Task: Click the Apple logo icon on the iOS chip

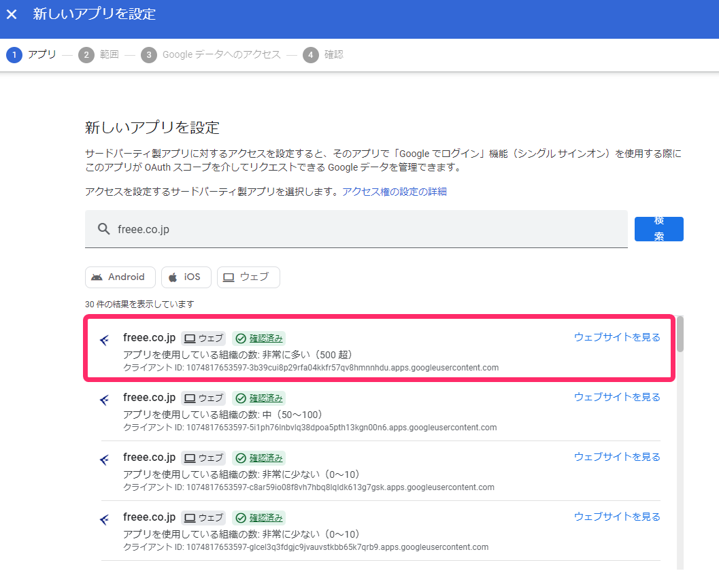Action: point(173,277)
